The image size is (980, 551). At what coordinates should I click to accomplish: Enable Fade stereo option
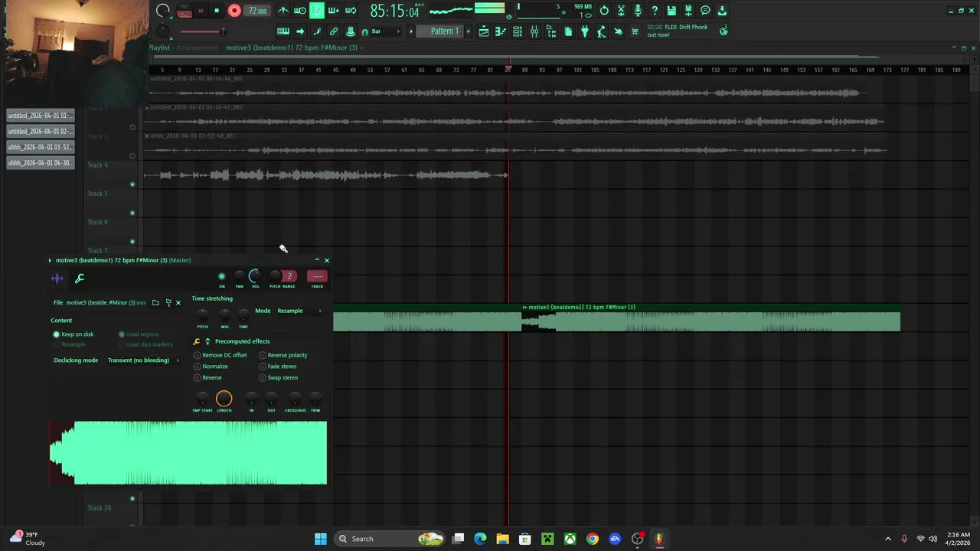click(277, 367)
